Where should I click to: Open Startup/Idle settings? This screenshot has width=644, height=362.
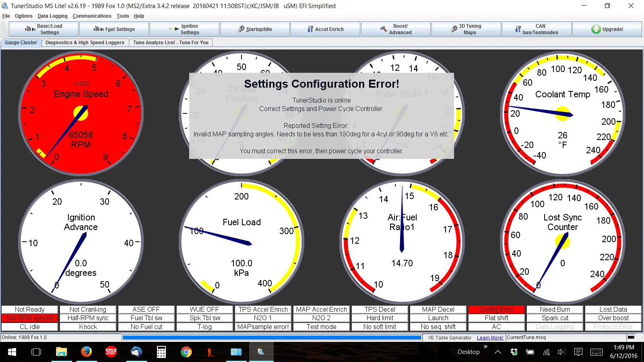(255, 29)
